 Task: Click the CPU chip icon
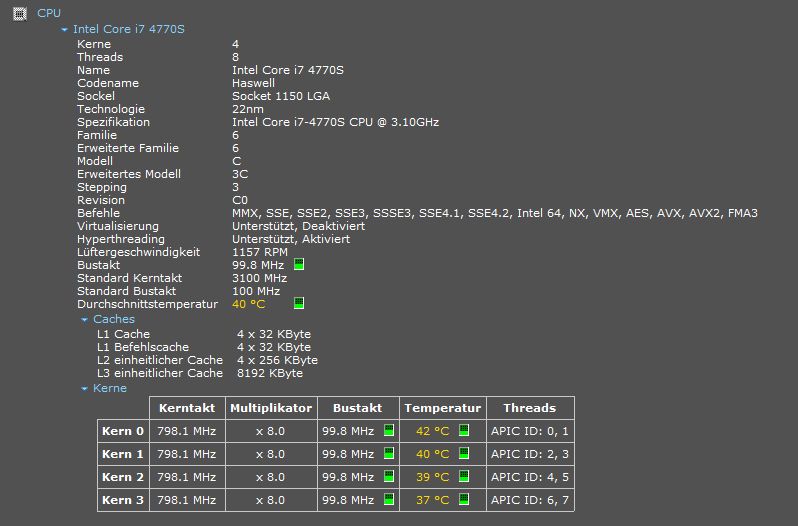click(19, 14)
